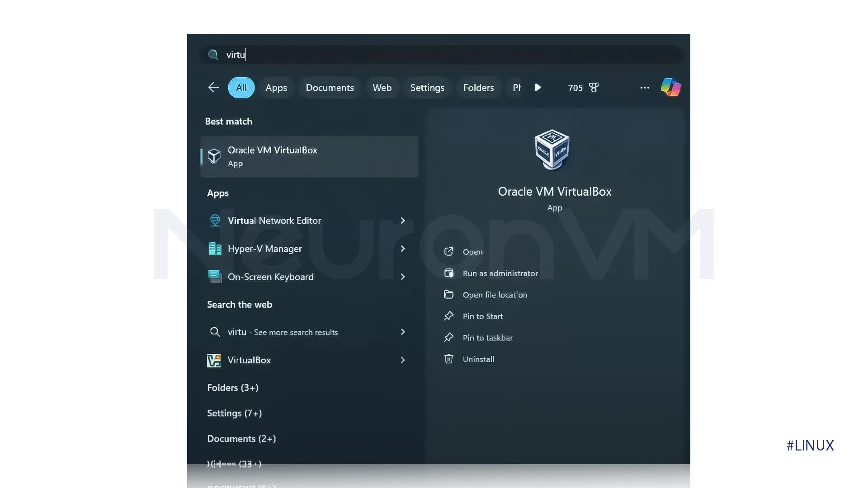Run VirtualBox as administrator

pos(500,273)
